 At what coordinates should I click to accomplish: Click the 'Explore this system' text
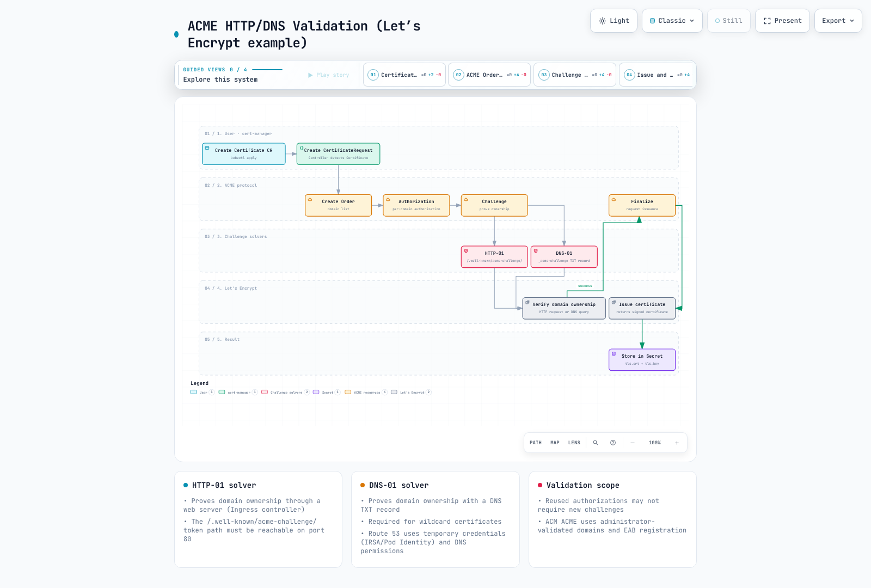click(x=220, y=79)
